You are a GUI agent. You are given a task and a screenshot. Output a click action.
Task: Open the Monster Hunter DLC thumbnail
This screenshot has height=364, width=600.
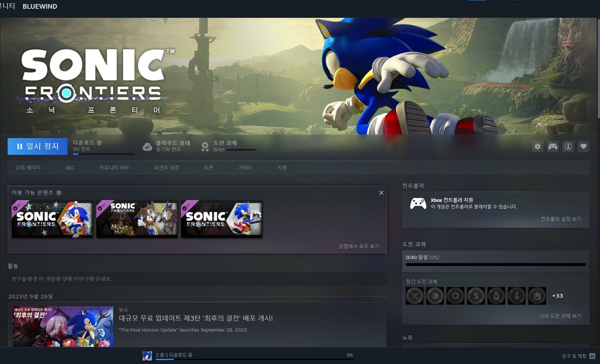(x=137, y=219)
